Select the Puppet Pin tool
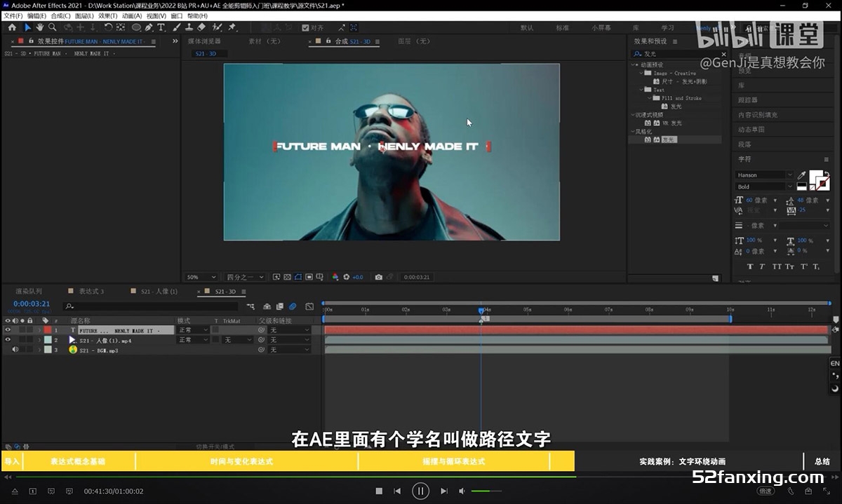 [232, 27]
